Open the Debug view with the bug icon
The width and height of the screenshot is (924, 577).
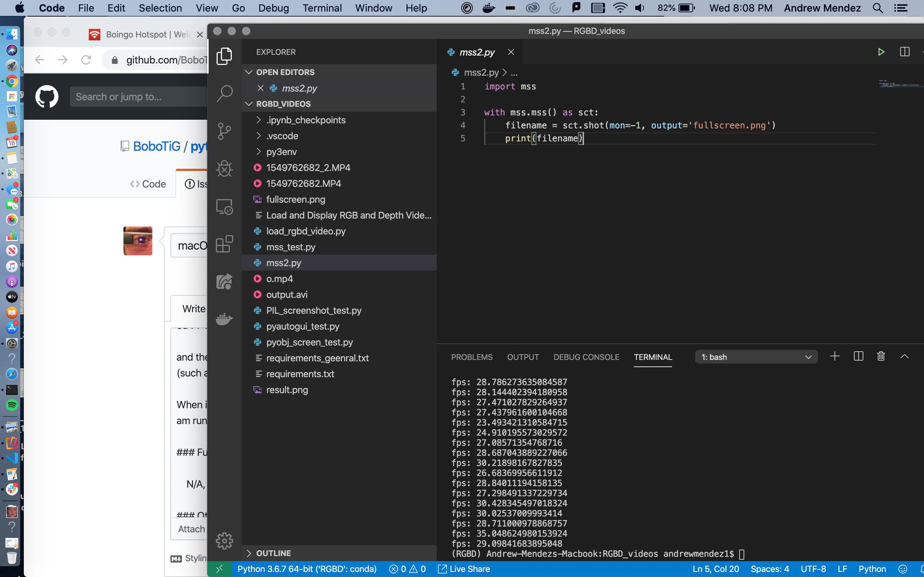click(x=225, y=169)
